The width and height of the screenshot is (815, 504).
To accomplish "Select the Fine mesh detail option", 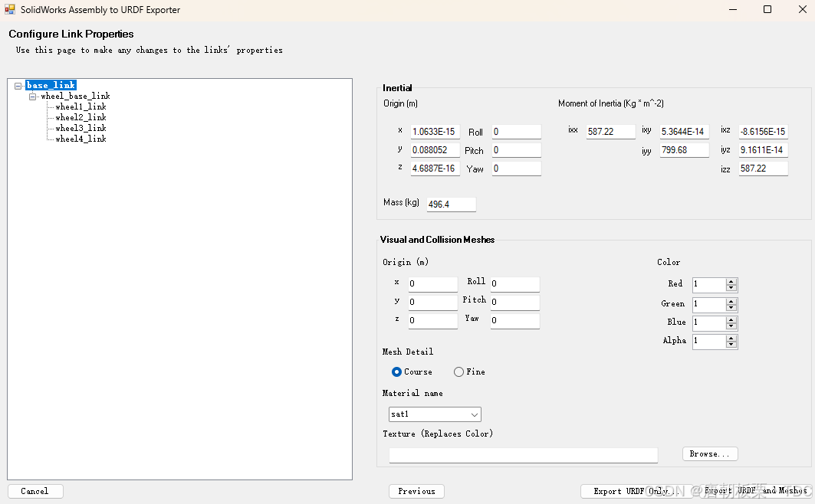I will 458,371.
